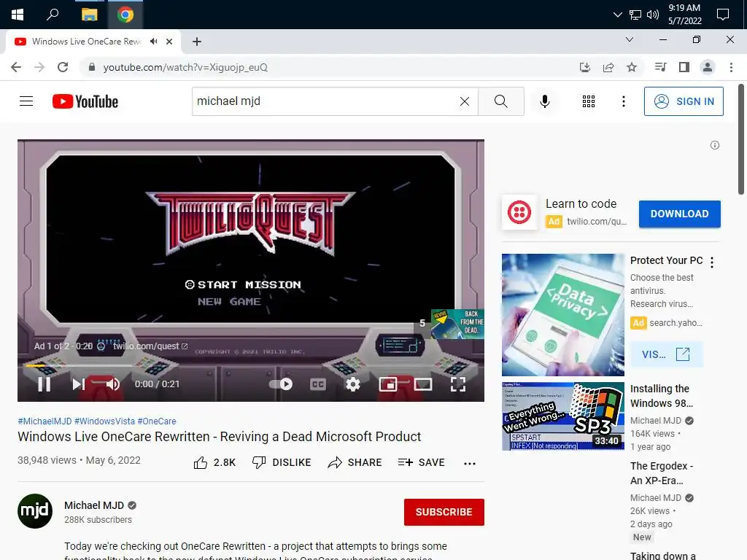Switch to miniplayer mode
Viewport: 747px width, 560px height.
(x=388, y=384)
